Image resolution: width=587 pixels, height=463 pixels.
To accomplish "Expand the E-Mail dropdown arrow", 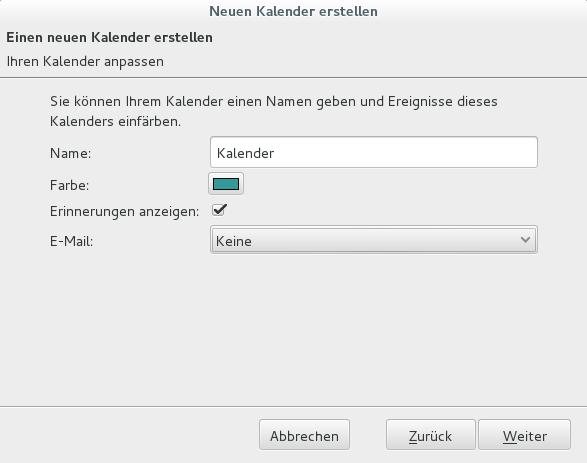I will click(525, 240).
